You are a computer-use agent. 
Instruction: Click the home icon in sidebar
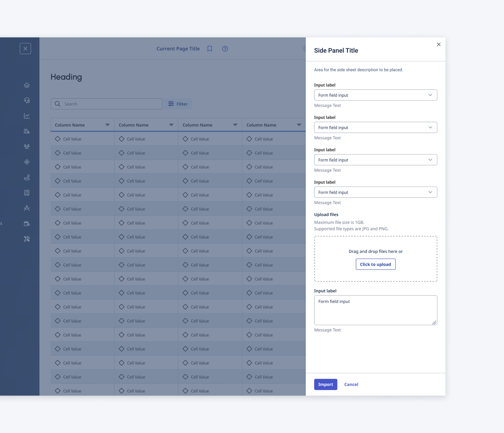[27, 85]
